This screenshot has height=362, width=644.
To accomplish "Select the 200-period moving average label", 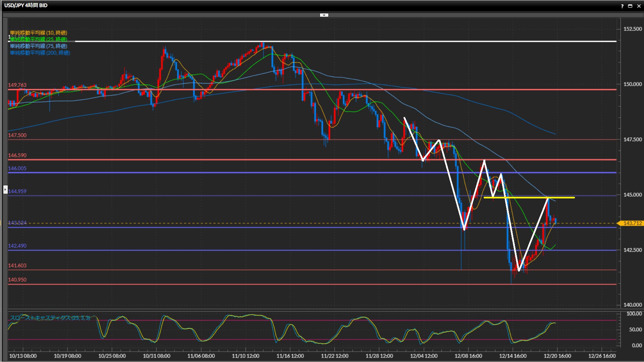I will click(40, 53).
